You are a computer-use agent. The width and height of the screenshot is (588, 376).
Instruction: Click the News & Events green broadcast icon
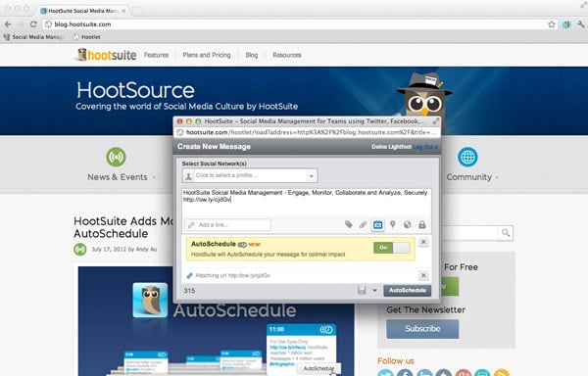click(116, 157)
